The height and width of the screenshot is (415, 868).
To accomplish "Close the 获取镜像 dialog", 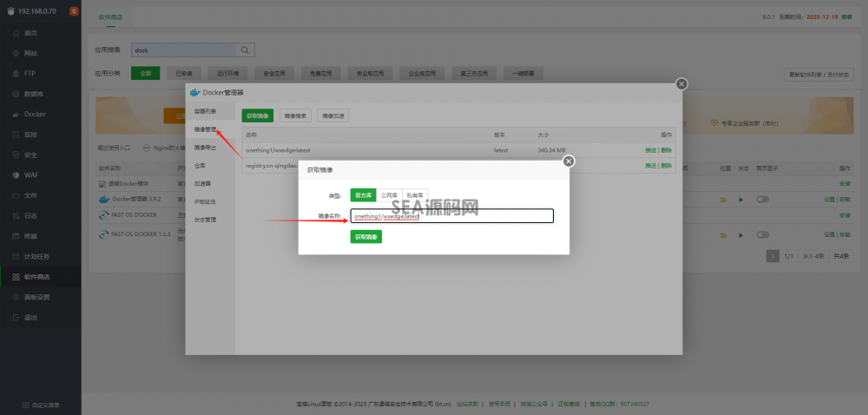I will [569, 161].
